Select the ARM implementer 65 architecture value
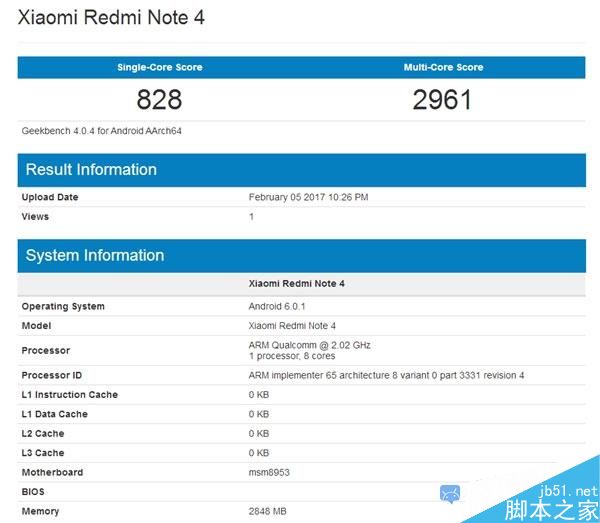Screen dimensions: 600x523 [386, 375]
